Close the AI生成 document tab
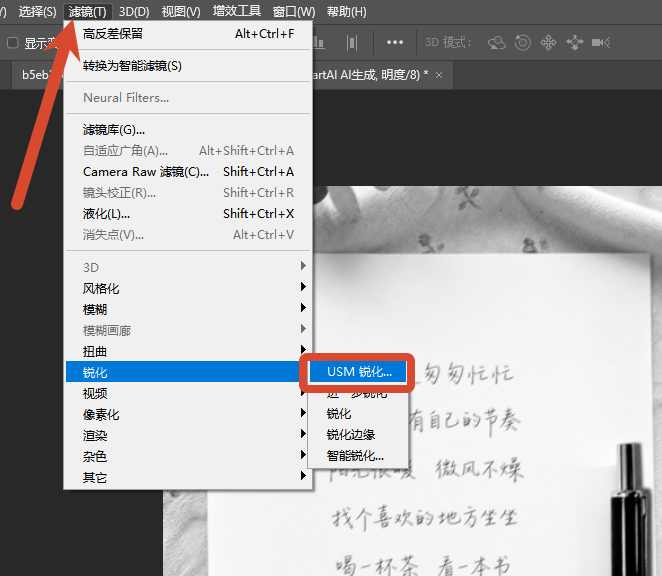 (439, 75)
